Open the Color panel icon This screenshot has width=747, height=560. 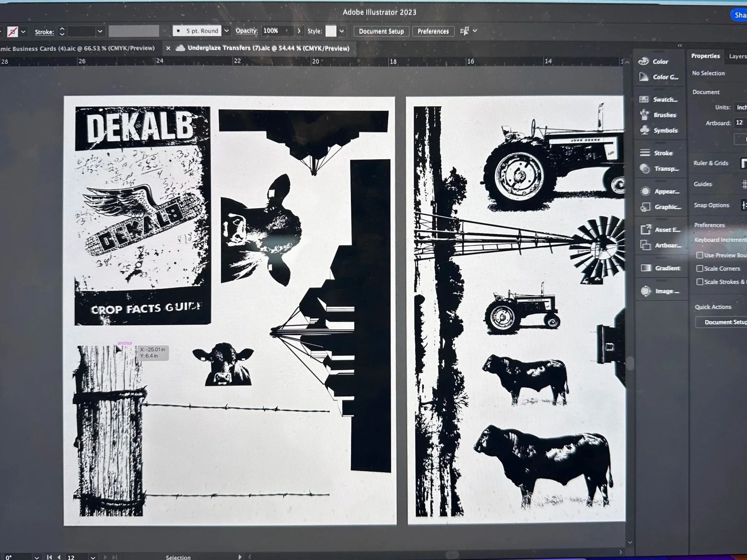coord(644,62)
